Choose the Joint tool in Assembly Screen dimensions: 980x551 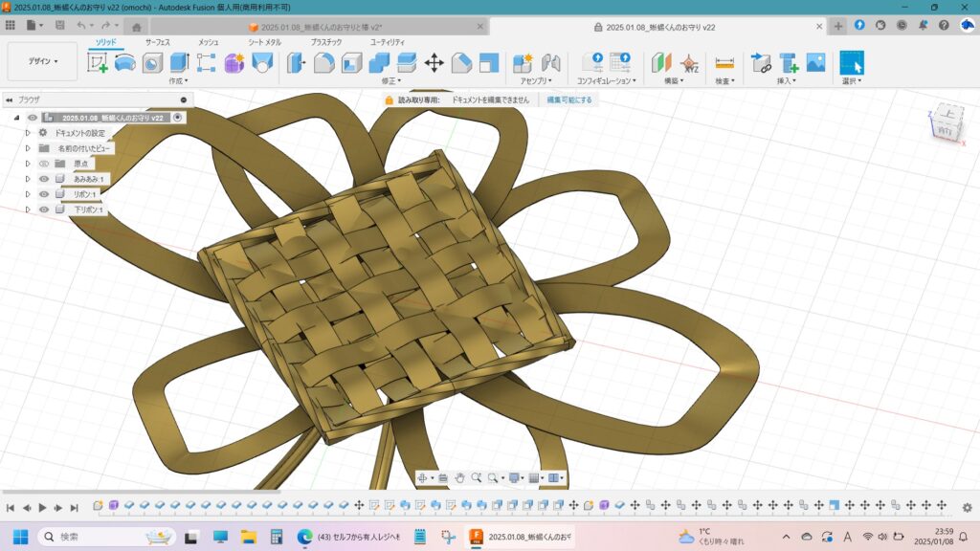point(550,63)
